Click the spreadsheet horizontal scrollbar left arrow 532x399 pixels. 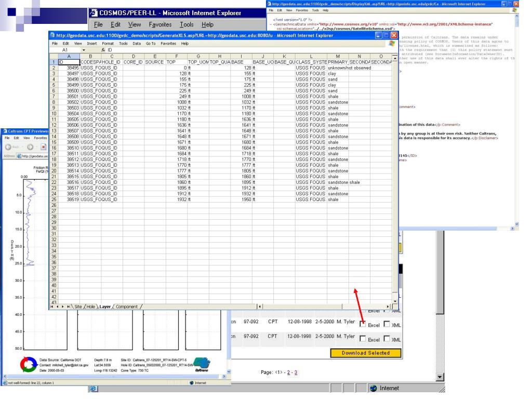tap(260, 307)
